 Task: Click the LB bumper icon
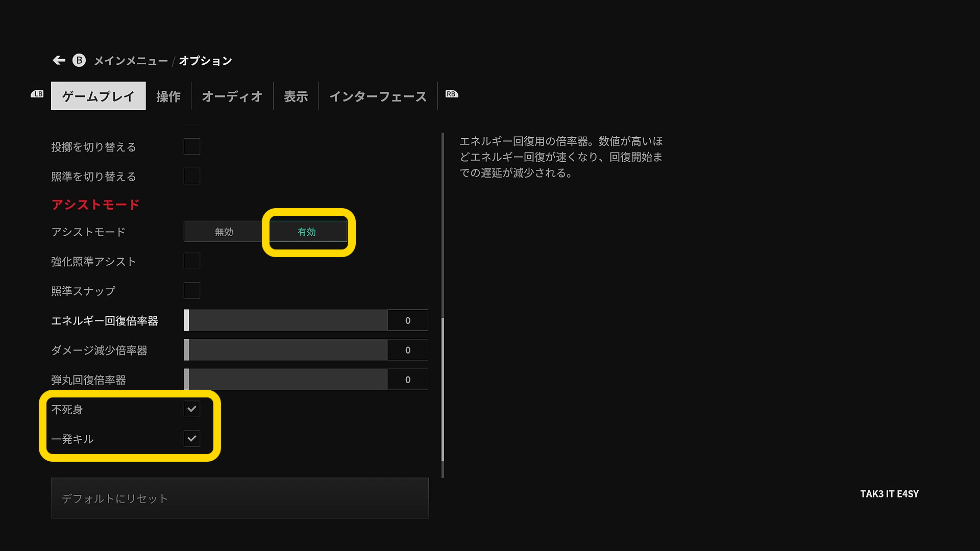tap(37, 94)
